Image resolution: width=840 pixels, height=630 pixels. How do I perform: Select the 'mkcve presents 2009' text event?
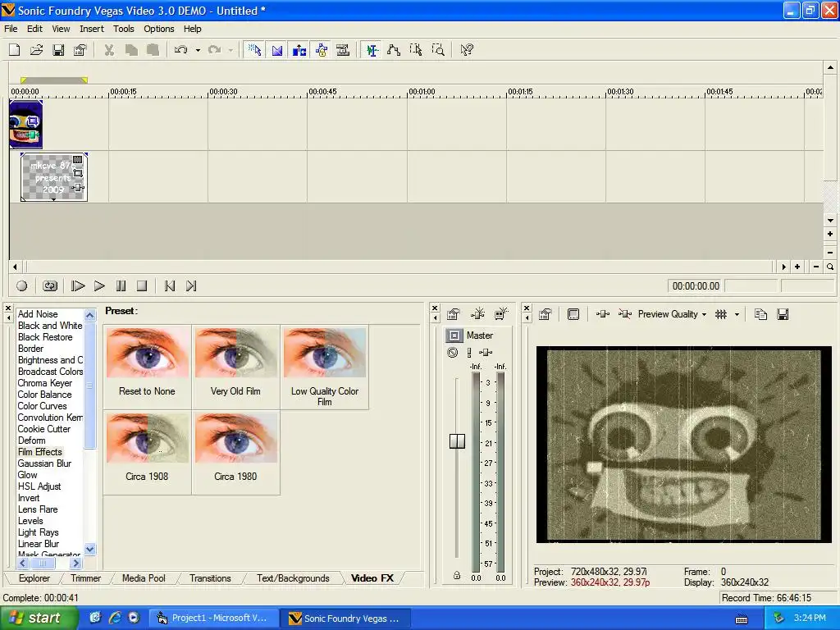tap(53, 177)
